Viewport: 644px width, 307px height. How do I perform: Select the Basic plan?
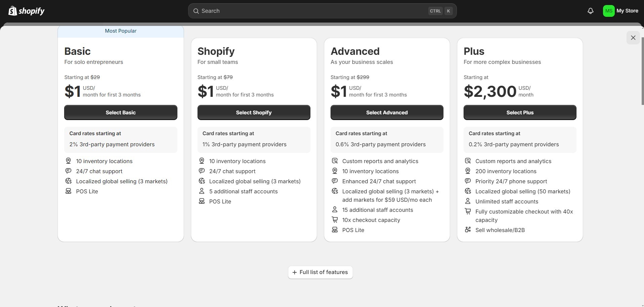pyautogui.click(x=121, y=113)
